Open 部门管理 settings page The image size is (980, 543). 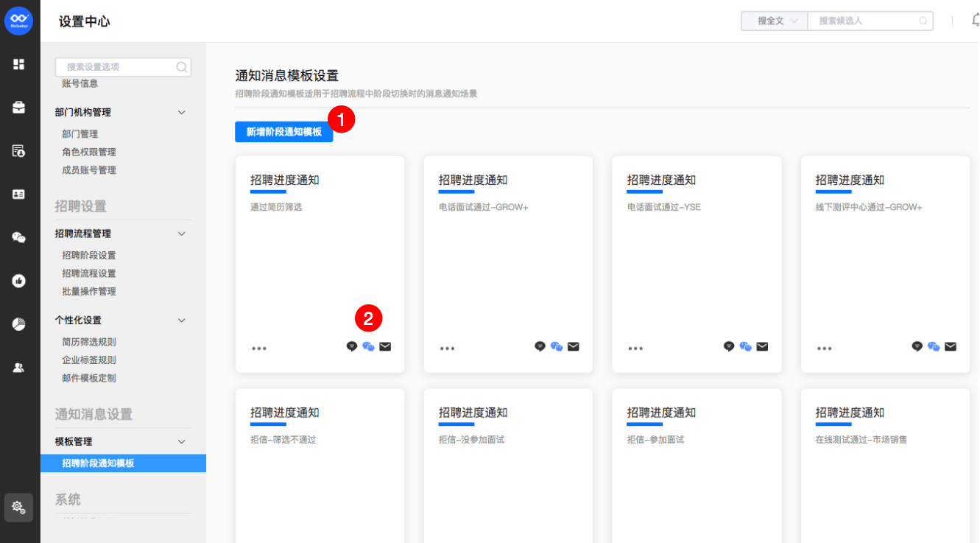tap(80, 134)
